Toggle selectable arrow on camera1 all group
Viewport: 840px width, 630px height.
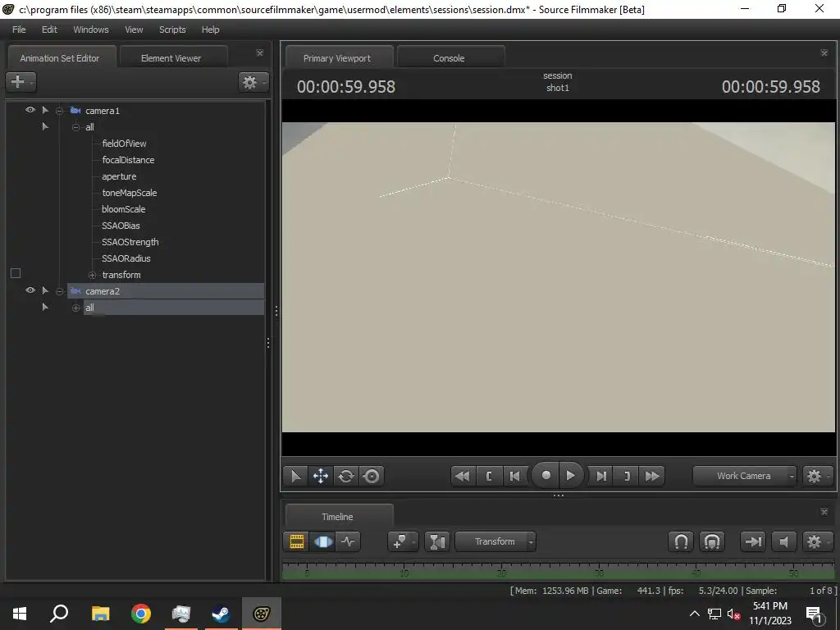(46, 126)
